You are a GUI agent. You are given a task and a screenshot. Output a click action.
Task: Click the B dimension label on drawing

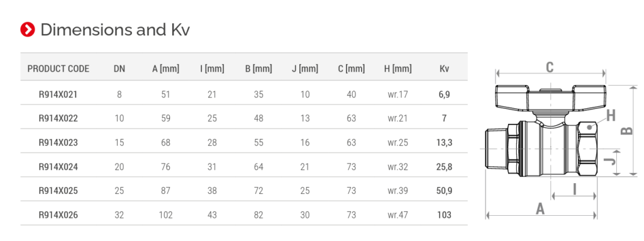click(626, 131)
